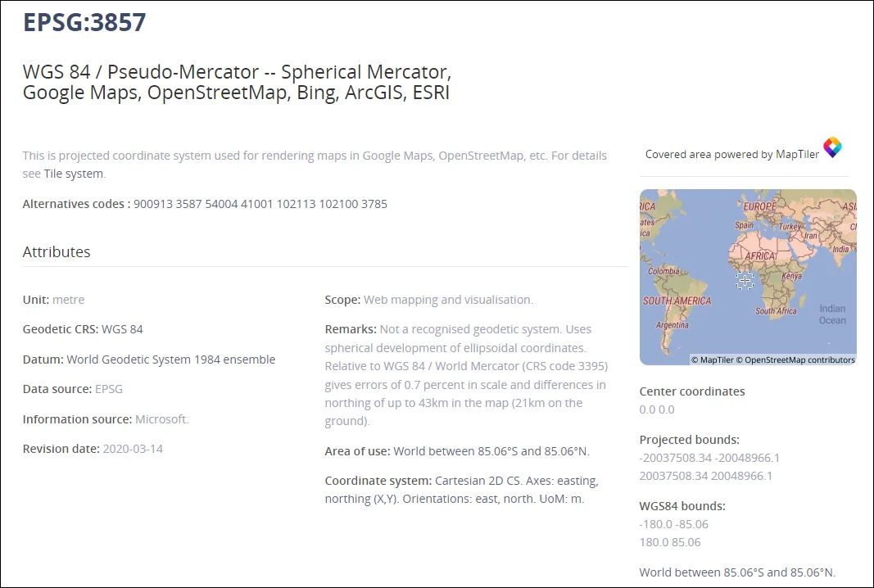Click the 'SOUTH AMERICA' label on map
874x588 pixels.
click(x=677, y=301)
